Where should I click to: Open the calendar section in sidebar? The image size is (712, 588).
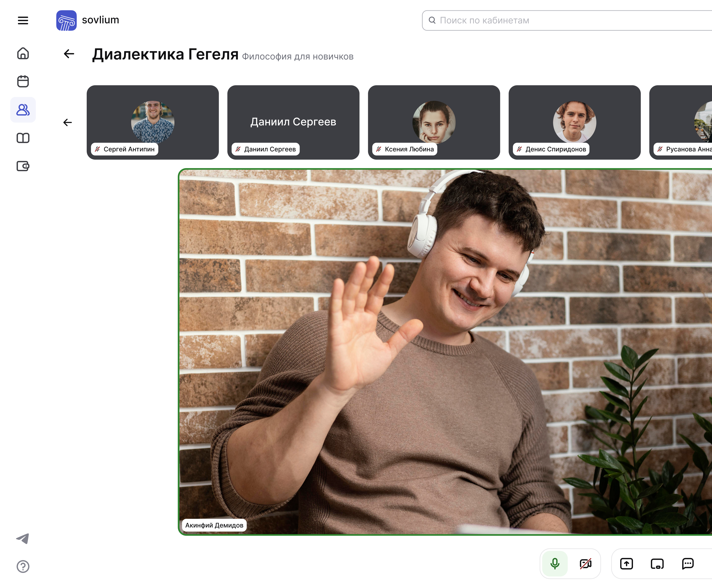[x=23, y=81]
